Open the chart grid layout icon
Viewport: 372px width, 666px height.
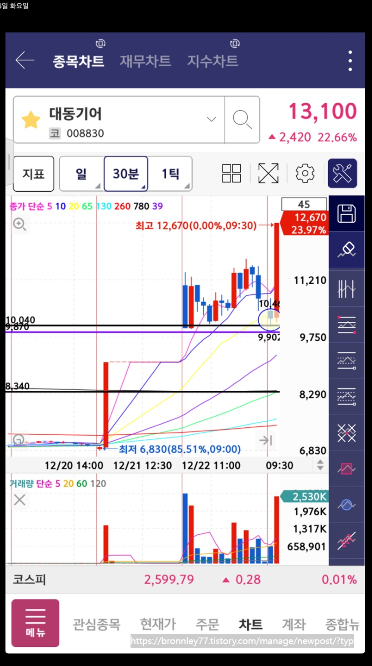coord(231,173)
